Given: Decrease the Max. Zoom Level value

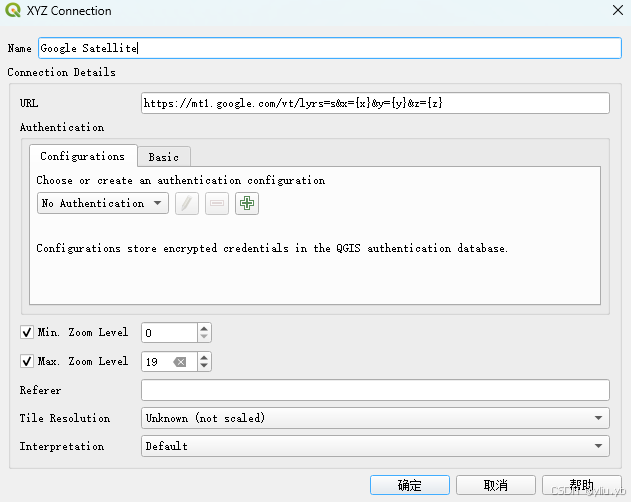Looking at the screenshot, I should click(204, 366).
